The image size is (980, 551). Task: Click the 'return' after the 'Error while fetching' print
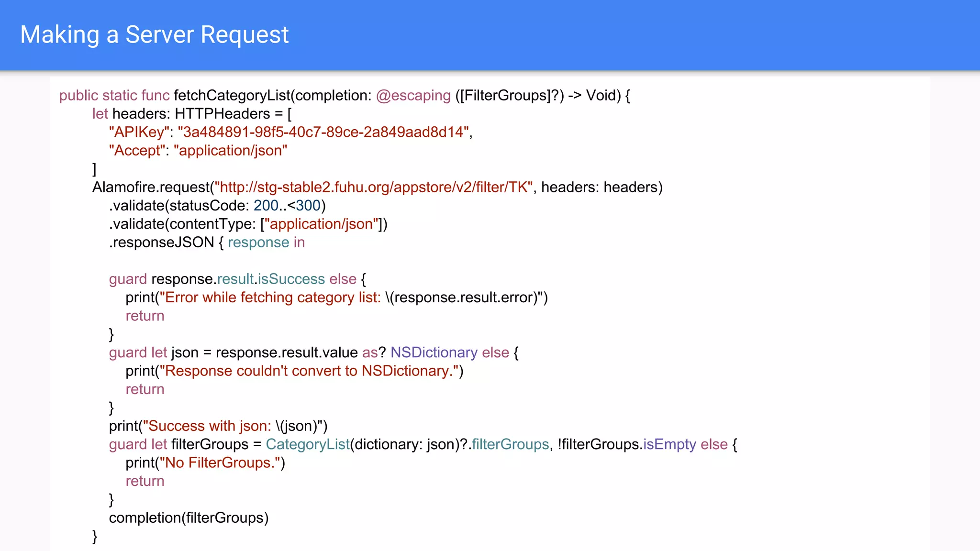pyautogui.click(x=145, y=316)
